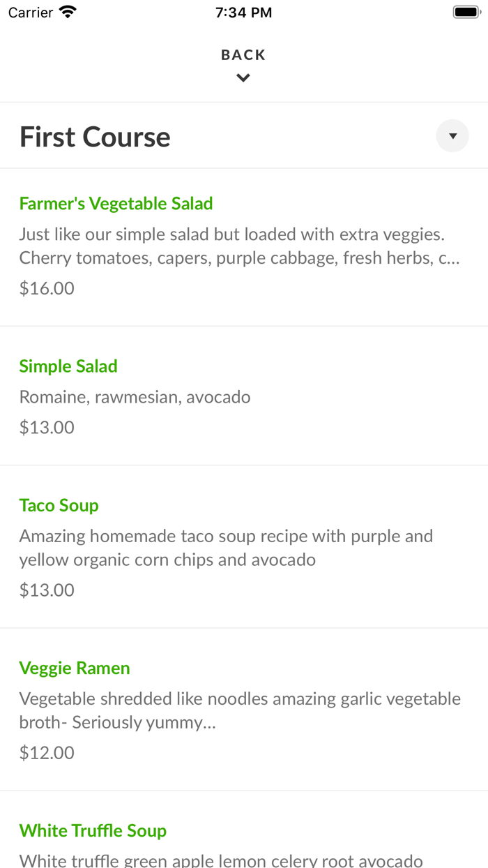The height and width of the screenshot is (868, 488).
Task: Go back using the BACK control
Action: coord(243,54)
